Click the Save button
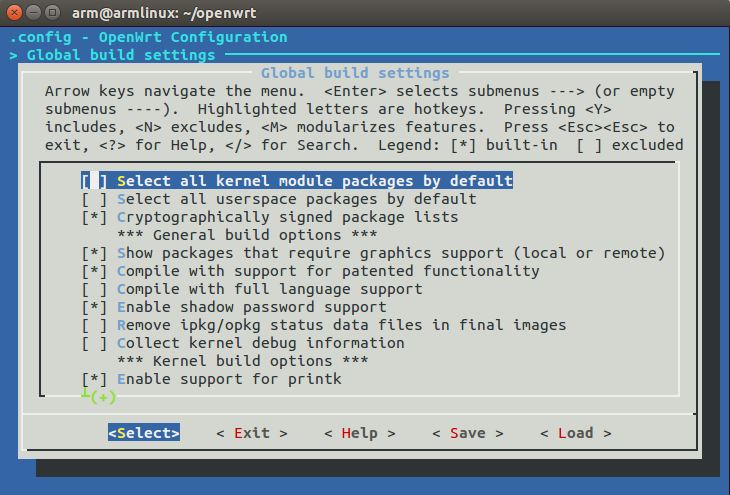Image resolution: width=730 pixels, height=495 pixels. coord(468,433)
